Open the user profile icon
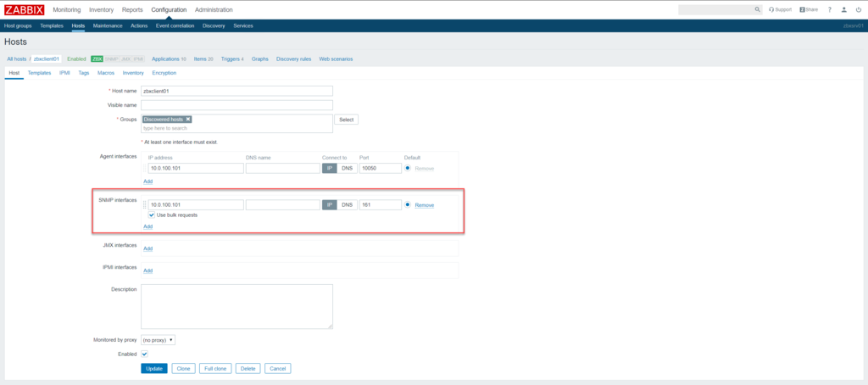 coord(844,9)
